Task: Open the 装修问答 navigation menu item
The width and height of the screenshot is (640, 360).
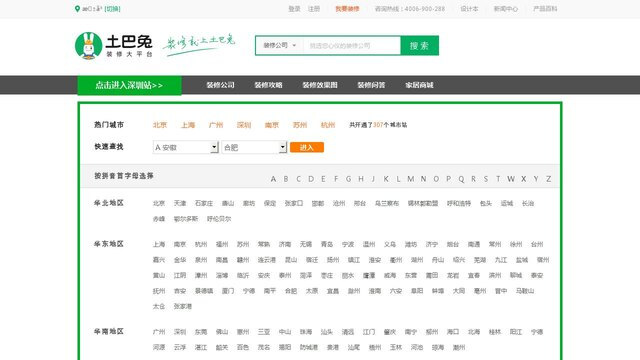Action: pyautogui.click(x=371, y=85)
